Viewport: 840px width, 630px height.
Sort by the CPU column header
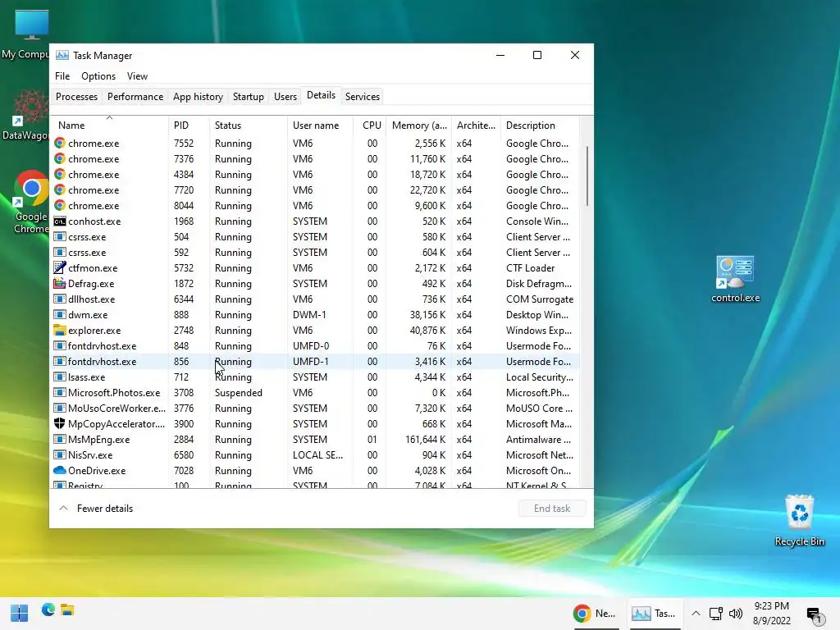pyautogui.click(x=370, y=125)
